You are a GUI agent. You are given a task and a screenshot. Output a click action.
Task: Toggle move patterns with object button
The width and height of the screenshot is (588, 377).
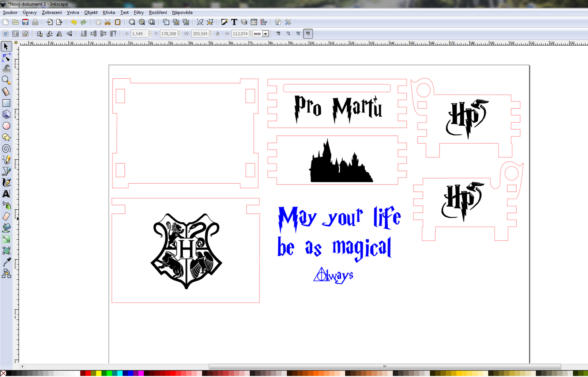point(308,34)
